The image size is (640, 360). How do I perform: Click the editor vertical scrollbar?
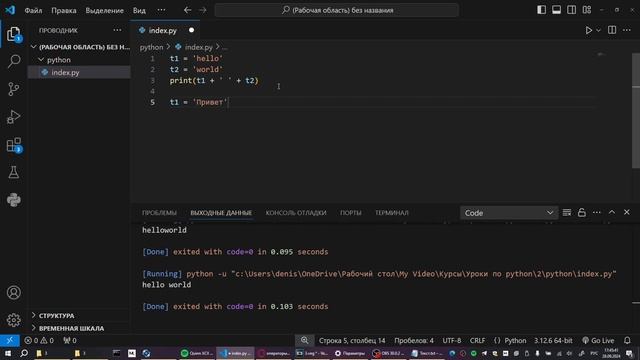coord(636,110)
